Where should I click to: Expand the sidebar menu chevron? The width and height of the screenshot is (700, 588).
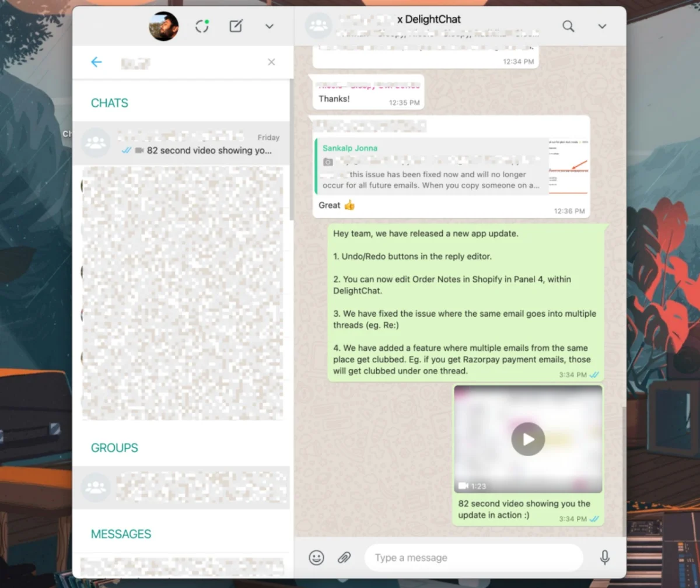(269, 26)
